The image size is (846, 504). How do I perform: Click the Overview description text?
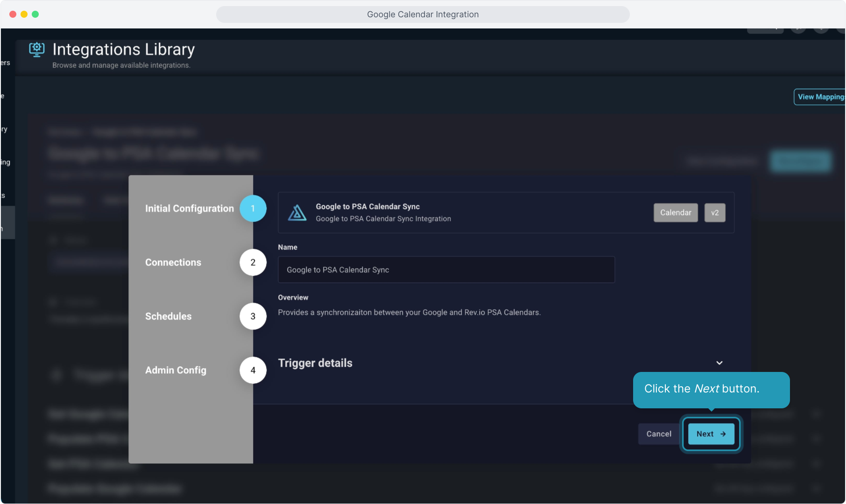pos(409,313)
